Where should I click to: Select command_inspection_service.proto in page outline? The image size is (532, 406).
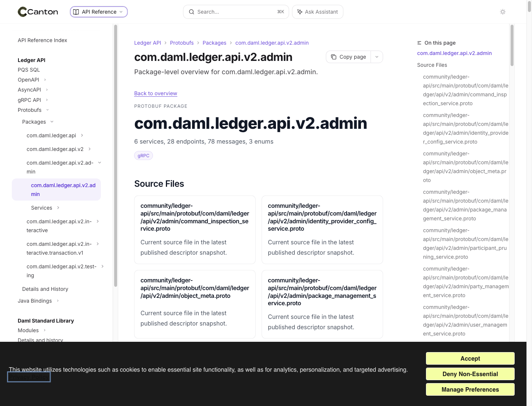pos(465,90)
